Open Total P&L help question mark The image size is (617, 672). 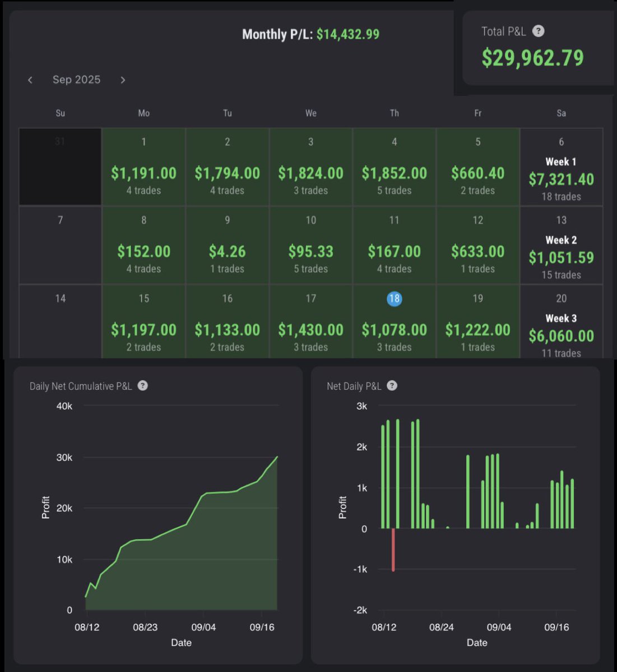[x=538, y=31]
